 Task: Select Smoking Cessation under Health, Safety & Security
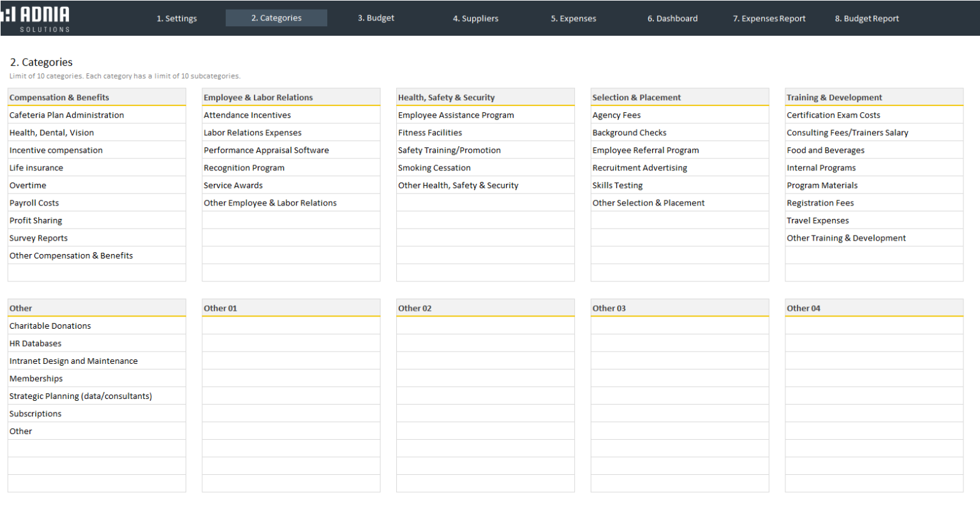pyautogui.click(x=486, y=167)
